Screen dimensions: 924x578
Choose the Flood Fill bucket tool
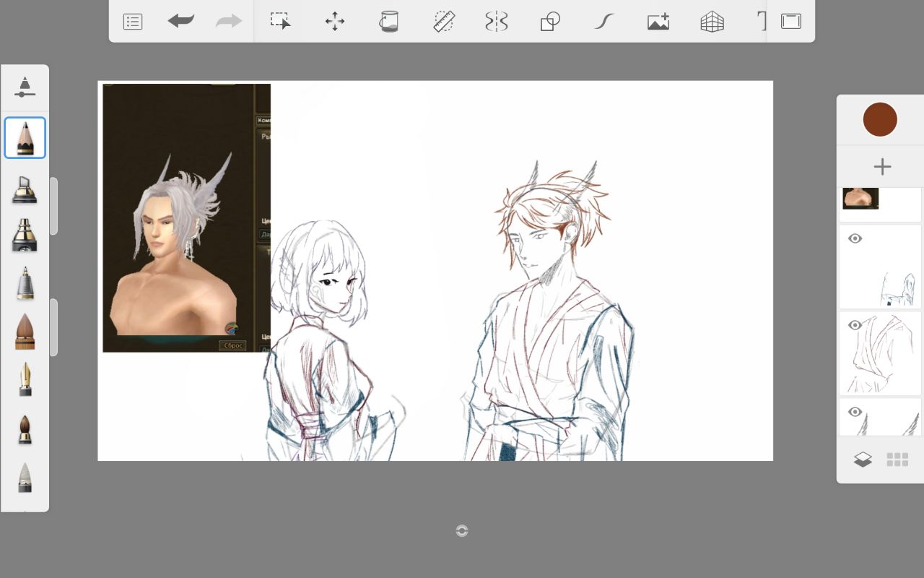coord(389,22)
